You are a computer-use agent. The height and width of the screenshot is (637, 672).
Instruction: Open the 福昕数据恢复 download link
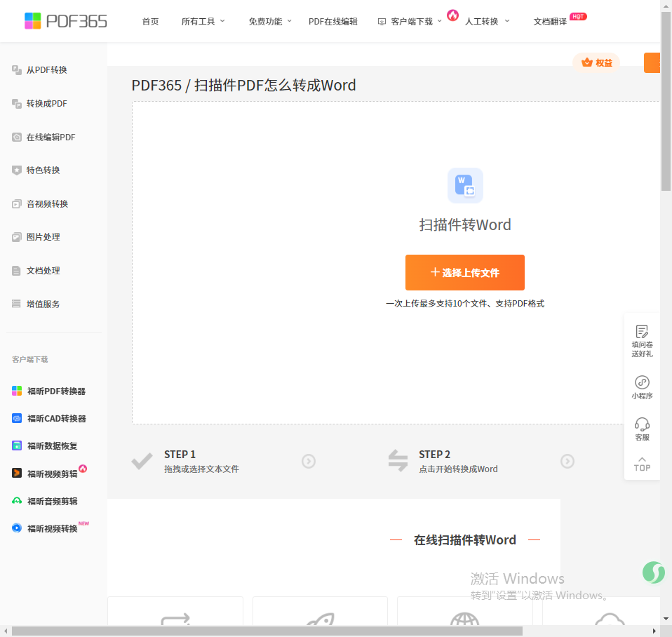53,445
